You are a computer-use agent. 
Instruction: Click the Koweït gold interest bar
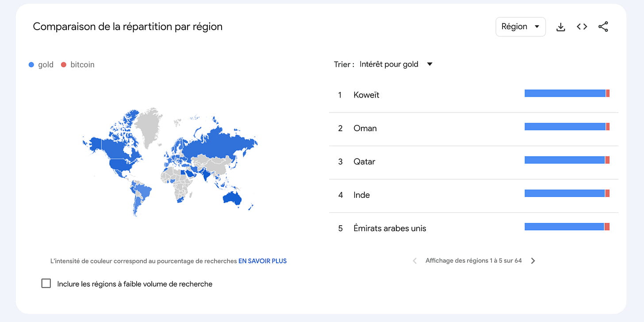pyautogui.click(x=564, y=93)
